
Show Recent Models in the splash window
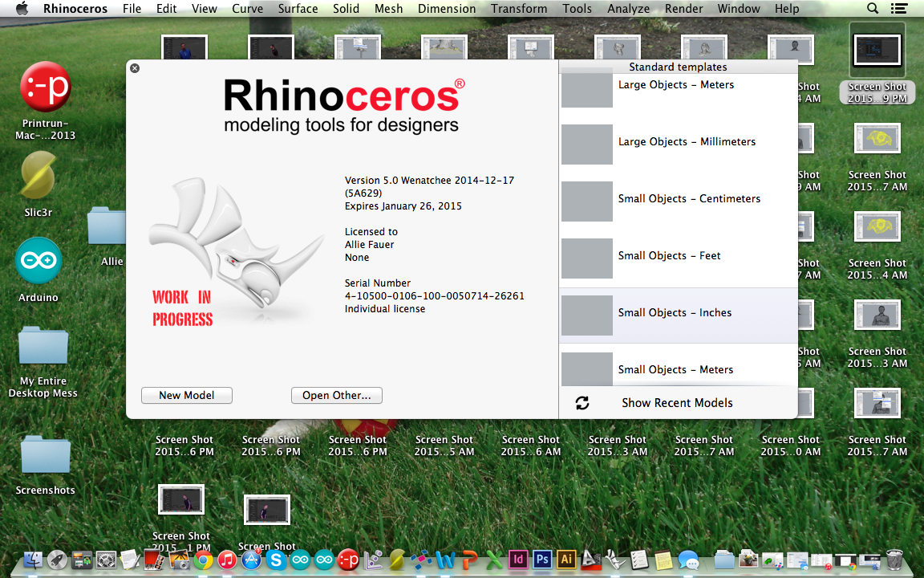point(677,403)
